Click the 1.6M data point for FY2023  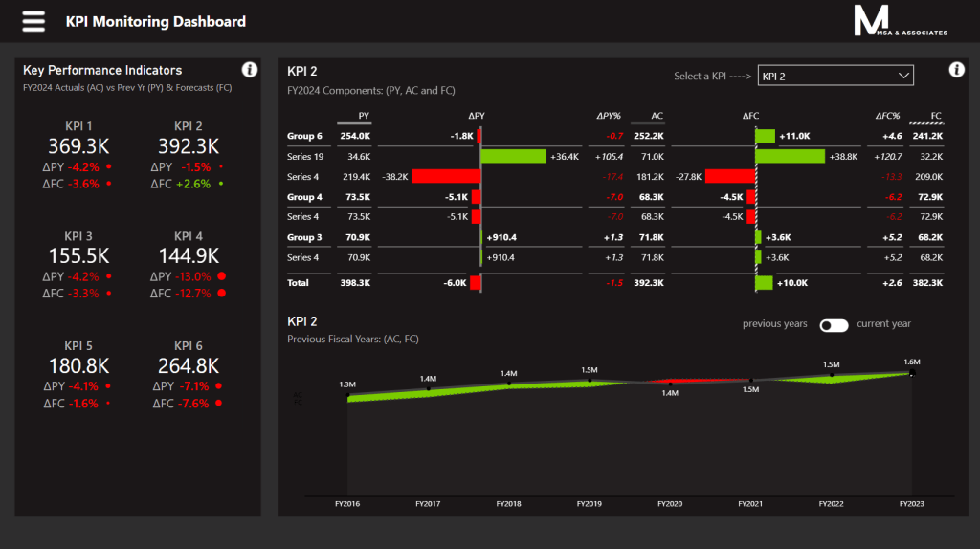coord(911,373)
